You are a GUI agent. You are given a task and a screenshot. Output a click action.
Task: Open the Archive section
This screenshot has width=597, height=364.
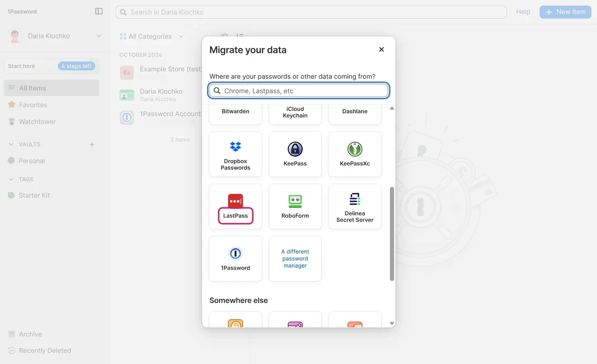click(x=51, y=334)
